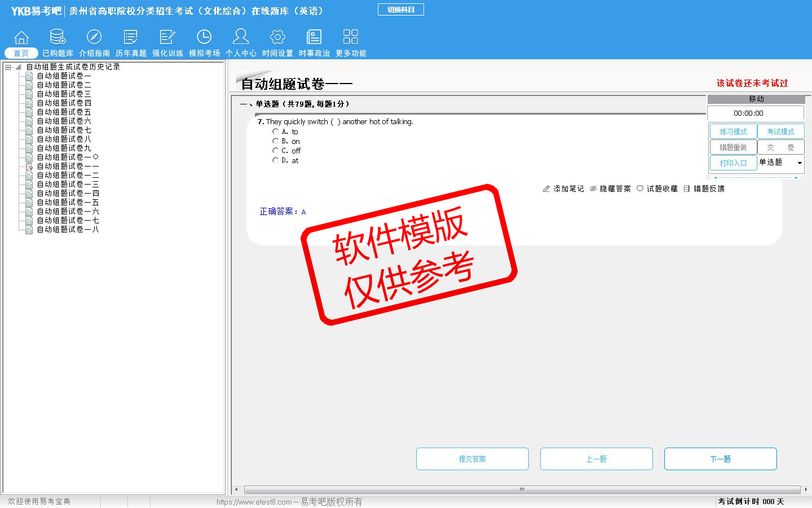812x508 pixels.
Task: Open 更多功能 grid icon
Action: click(351, 37)
